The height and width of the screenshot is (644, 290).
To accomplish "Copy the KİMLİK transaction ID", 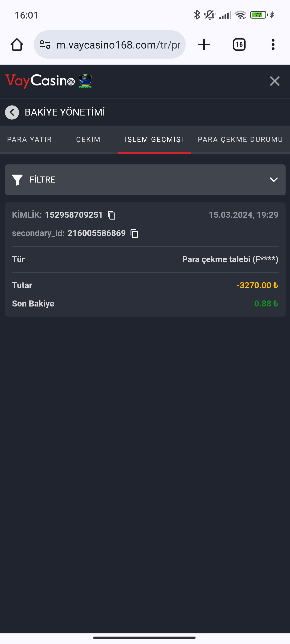I will click(x=112, y=215).
